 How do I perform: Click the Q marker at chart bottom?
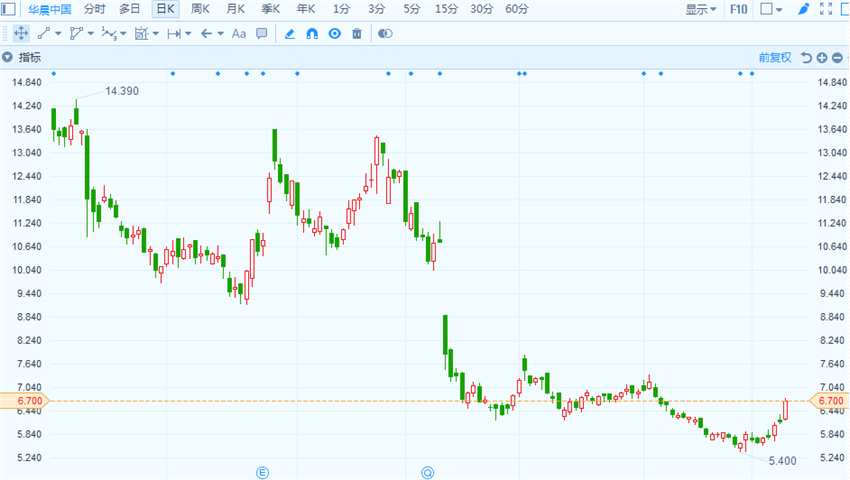(427, 473)
